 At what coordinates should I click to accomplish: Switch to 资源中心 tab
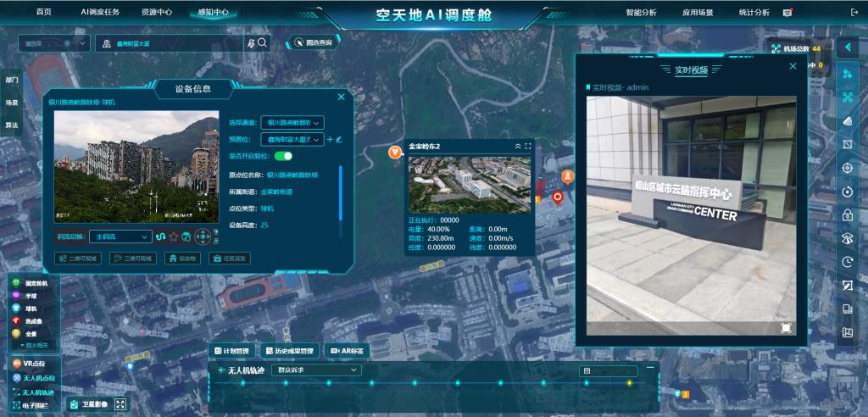point(157,12)
